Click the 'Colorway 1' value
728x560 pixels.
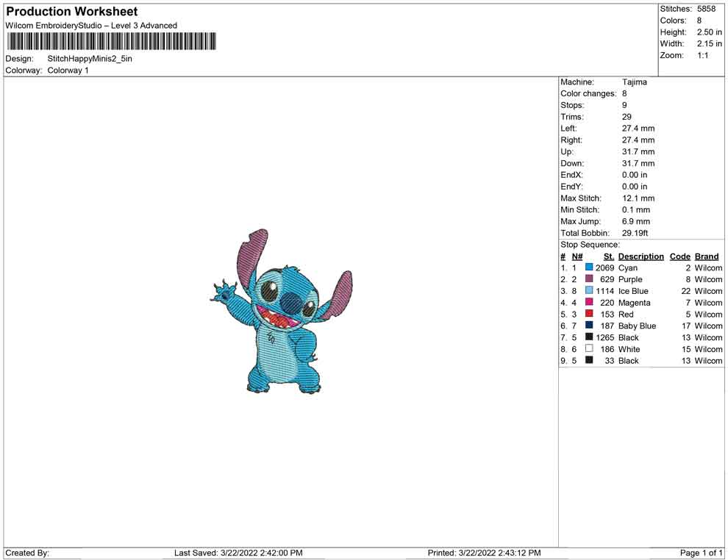pos(68,71)
